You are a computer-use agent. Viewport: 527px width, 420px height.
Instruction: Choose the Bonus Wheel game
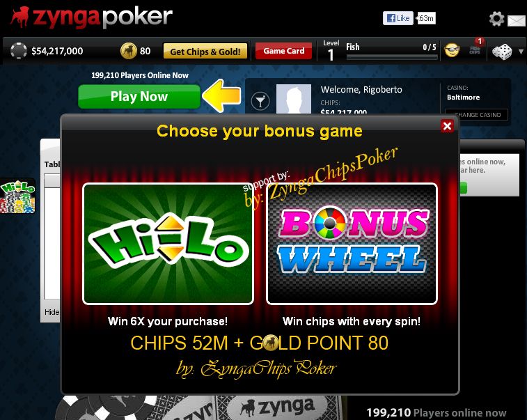(352, 244)
